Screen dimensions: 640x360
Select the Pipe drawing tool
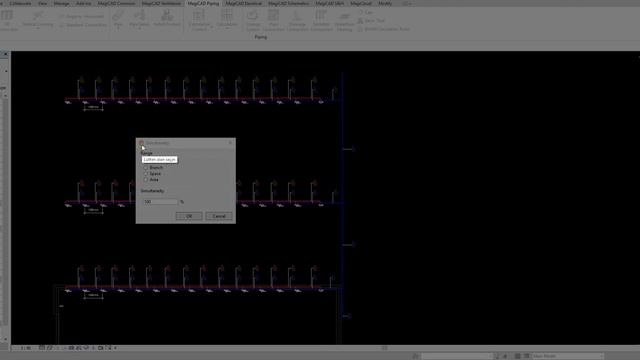(x=118, y=20)
